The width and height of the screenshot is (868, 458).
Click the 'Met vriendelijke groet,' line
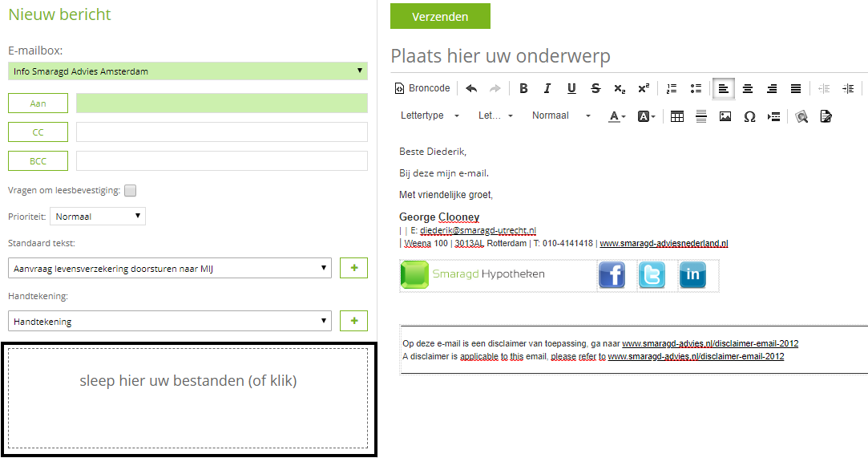pos(446,194)
